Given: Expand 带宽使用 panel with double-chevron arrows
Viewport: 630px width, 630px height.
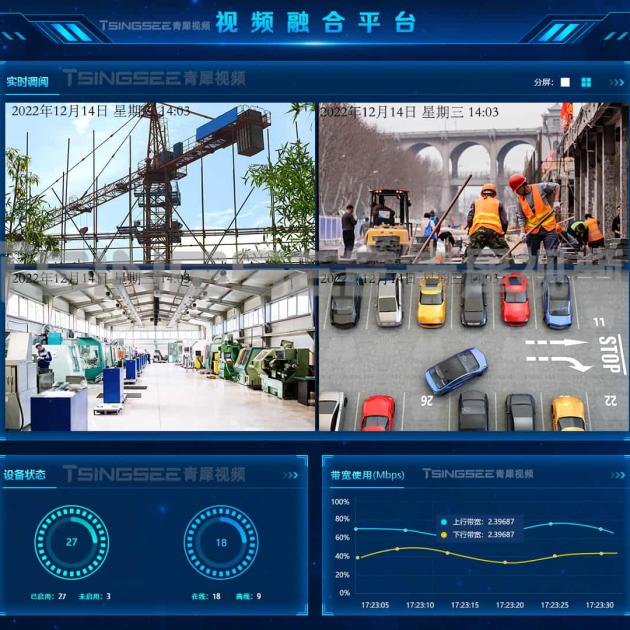Looking at the screenshot, I should [618, 475].
